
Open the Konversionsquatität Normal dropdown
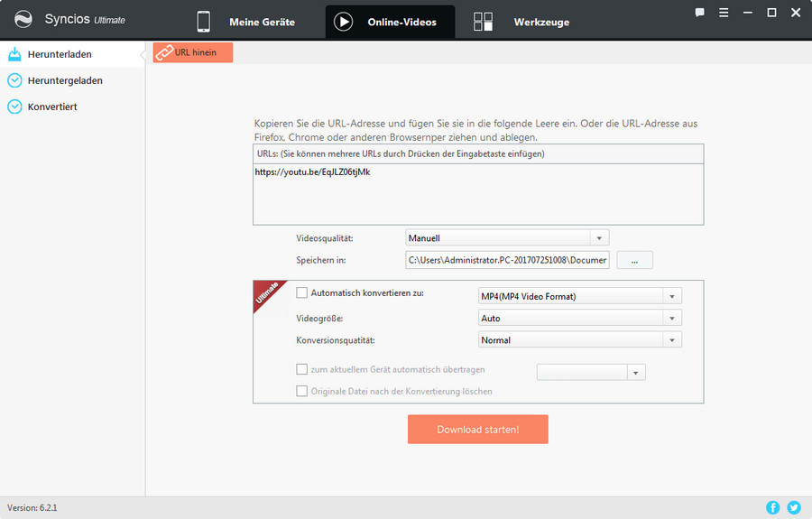[579, 339]
